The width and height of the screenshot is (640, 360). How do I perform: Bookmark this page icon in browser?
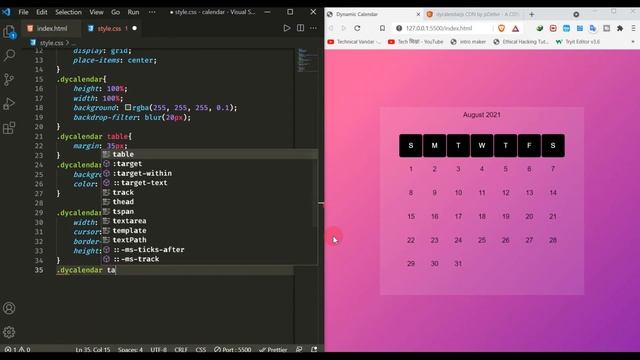click(382, 28)
